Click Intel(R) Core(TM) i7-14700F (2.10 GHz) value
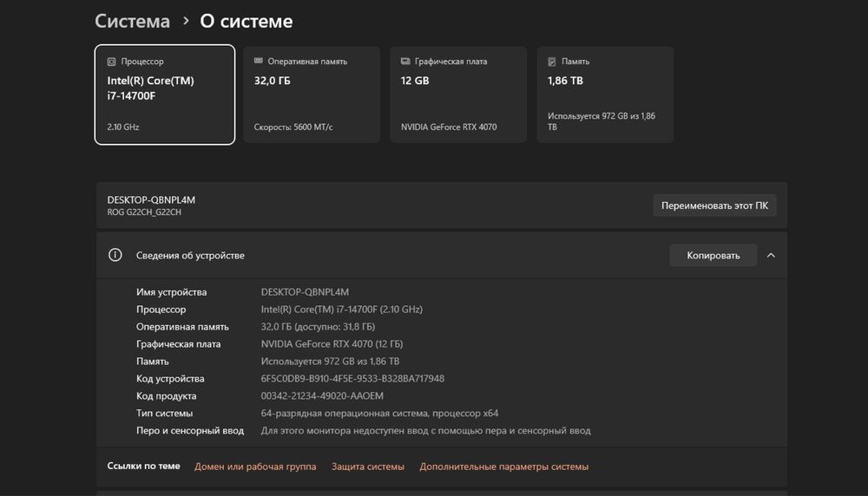This screenshot has height=496, width=868. pos(341,309)
